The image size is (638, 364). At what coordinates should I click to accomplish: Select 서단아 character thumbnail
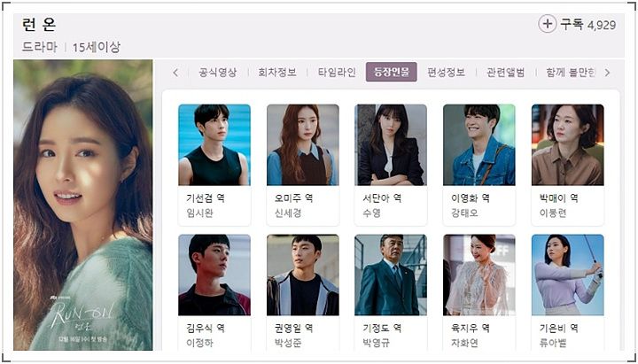coord(391,144)
